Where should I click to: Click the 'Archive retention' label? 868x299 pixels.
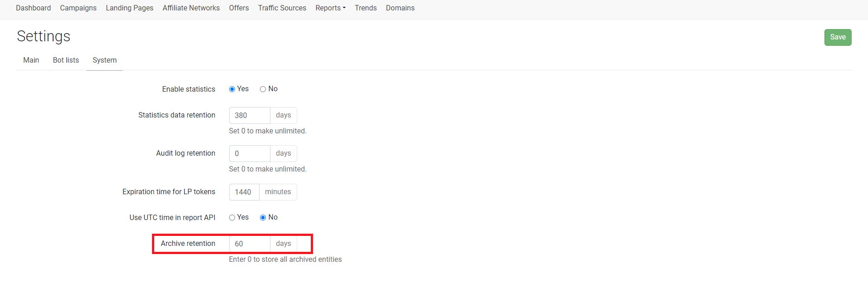coord(188,244)
